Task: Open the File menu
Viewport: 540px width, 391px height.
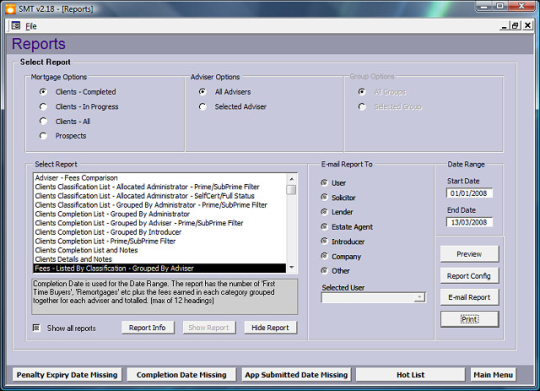Action: pyautogui.click(x=31, y=26)
